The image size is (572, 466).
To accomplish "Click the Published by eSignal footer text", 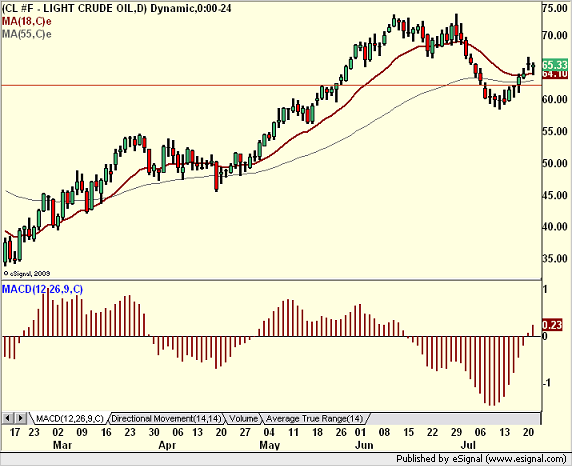I will 482,459.
